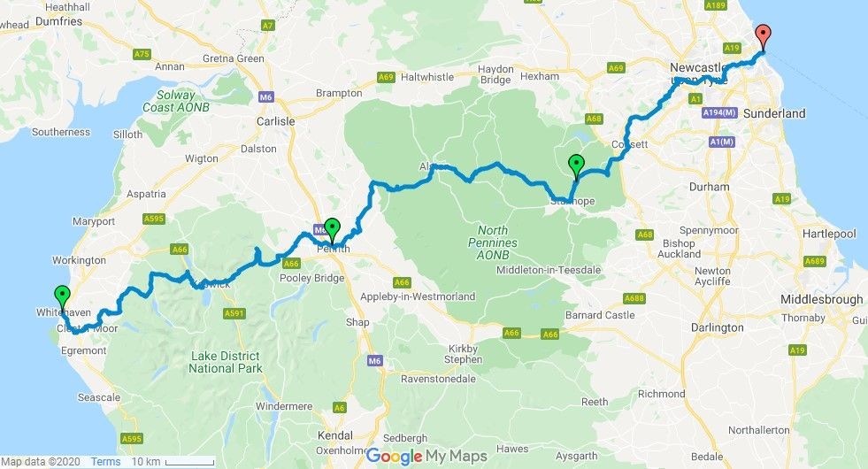This screenshot has width=868, height=469.
Task: Click the 10 km scale bar
Action: click(x=173, y=461)
